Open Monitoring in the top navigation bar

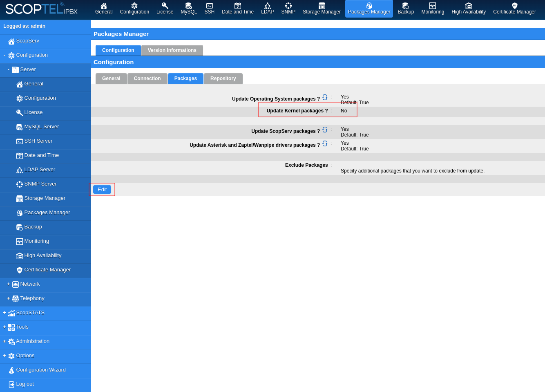click(x=433, y=9)
